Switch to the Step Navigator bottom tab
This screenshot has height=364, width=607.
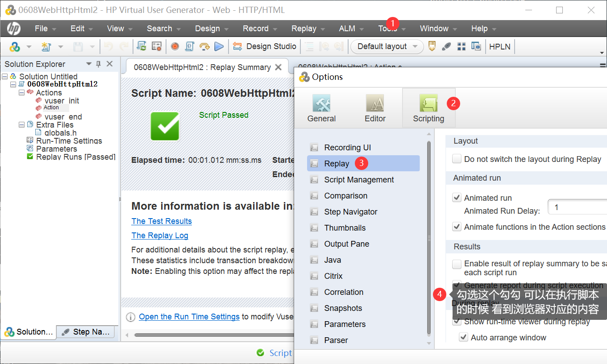(86, 332)
